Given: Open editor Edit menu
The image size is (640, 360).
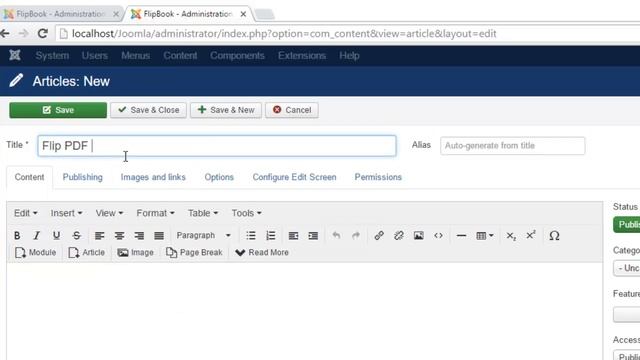Looking at the screenshot, I should pos(25,213).
